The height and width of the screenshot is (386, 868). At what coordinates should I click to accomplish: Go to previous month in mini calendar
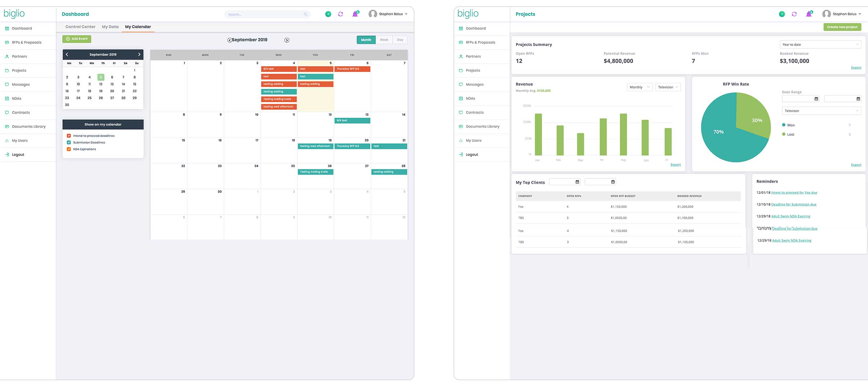coord(67,55)
